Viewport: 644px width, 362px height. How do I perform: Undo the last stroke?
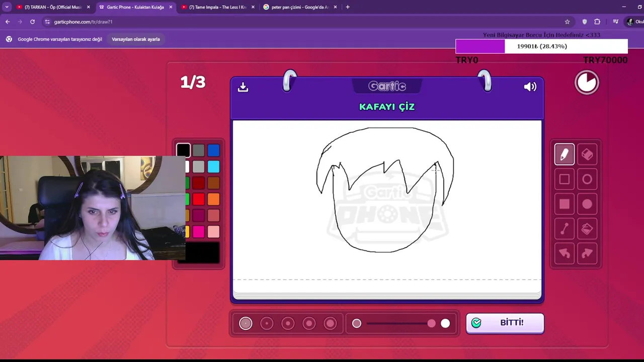564,253
